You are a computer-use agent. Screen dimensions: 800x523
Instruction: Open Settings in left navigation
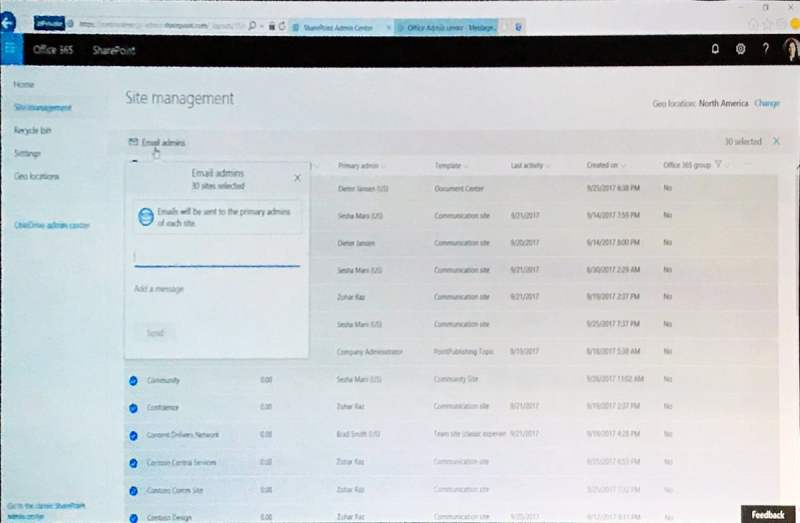(x=27, y=153)
